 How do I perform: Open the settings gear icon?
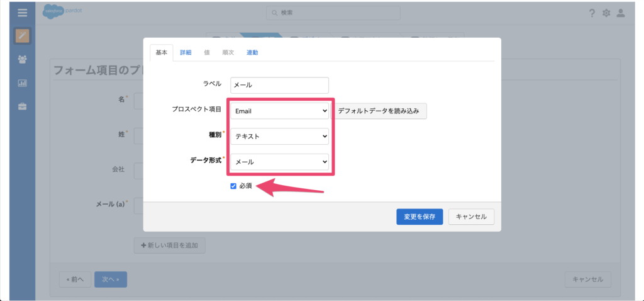[606, 13]
